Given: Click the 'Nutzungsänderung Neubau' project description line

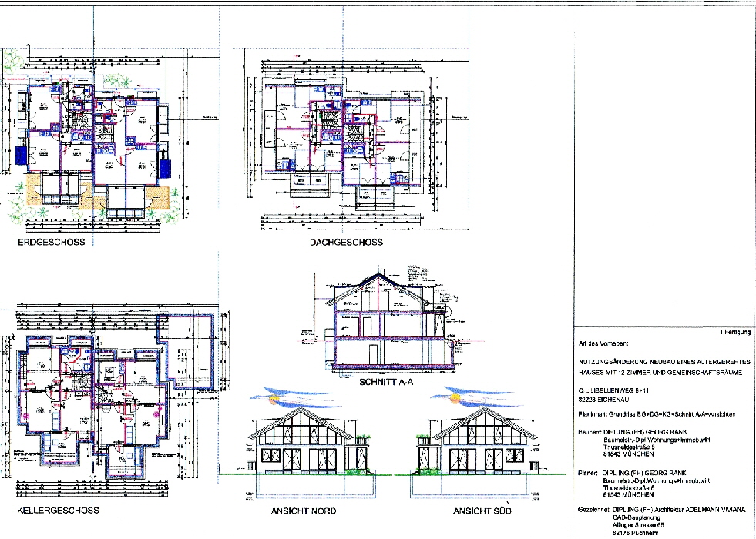Looking at the screenshot, I should (x=659, y=360).
